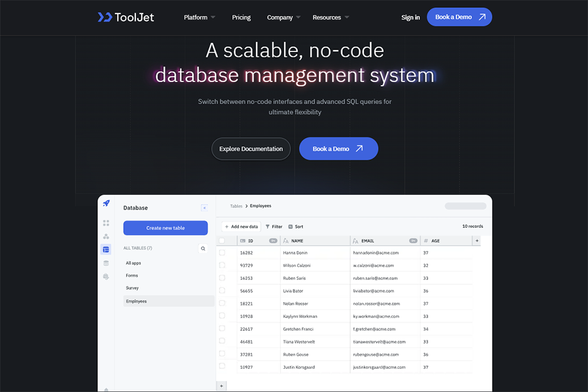Image resolution: width=588 pixels, height=392 pixels.
Task: Click the NAME column header
Action: 315,241
